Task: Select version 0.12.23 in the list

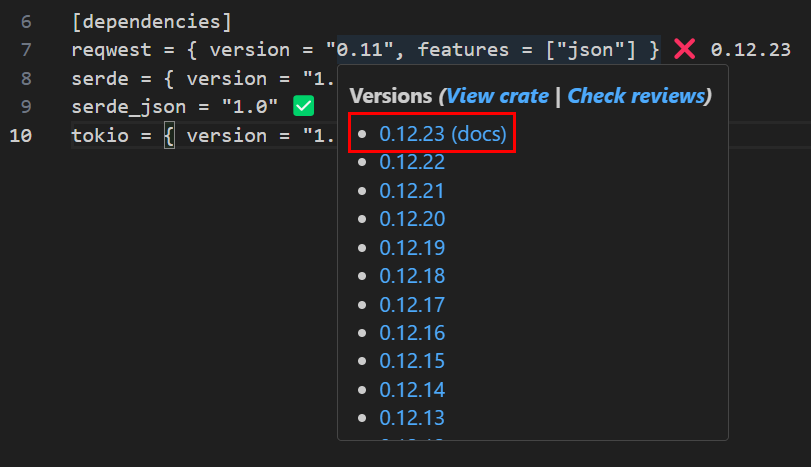Action: tap(412, 134)
